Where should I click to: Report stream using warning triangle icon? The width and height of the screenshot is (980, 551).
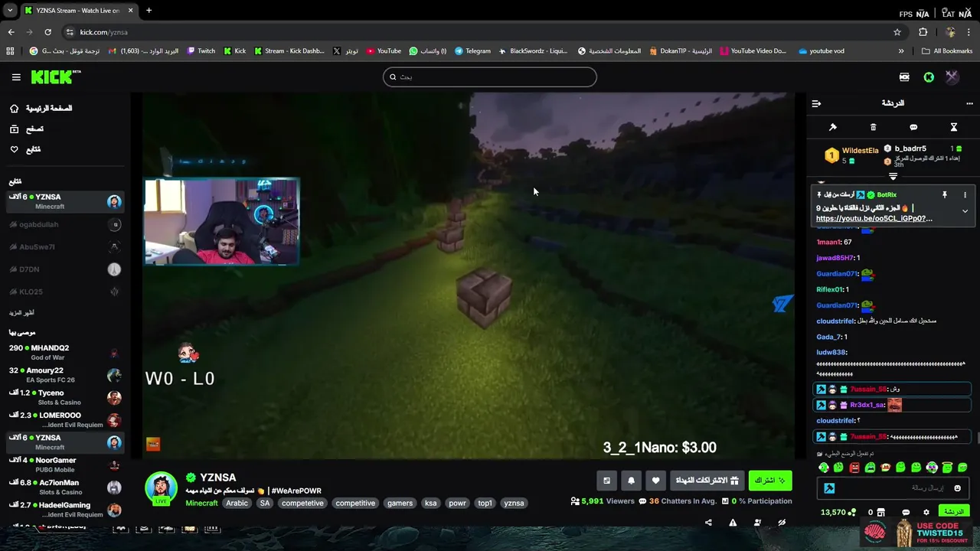coord(733,523)
